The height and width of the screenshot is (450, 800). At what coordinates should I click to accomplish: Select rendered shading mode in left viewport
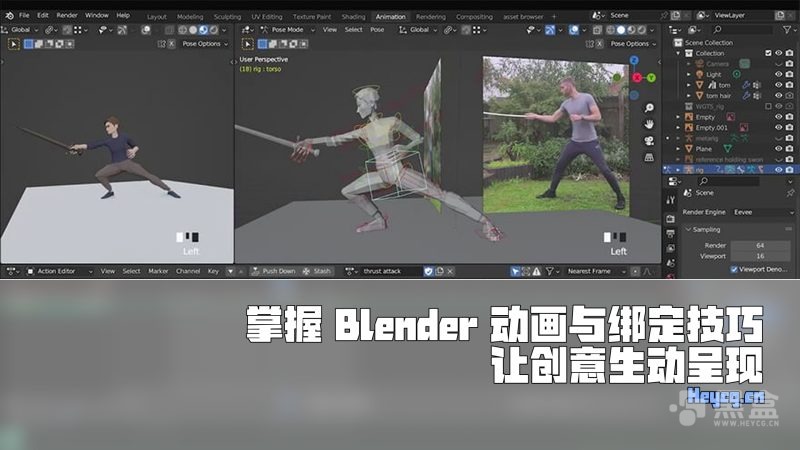click(214, 30)
